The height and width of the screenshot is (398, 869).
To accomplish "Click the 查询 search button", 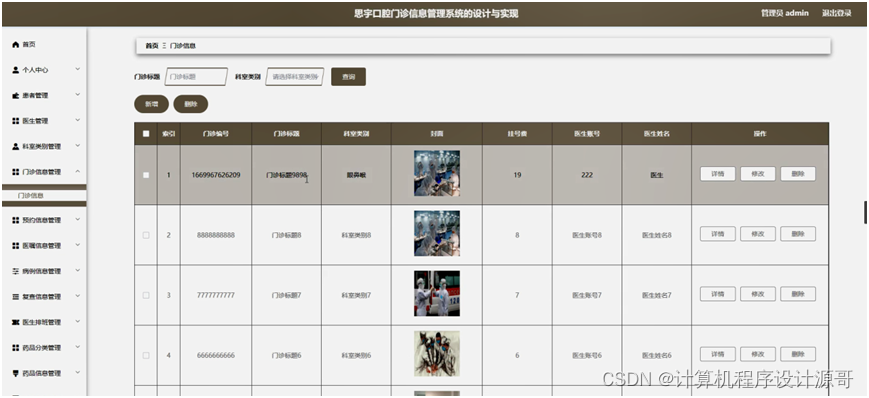I will click(349, 77).
